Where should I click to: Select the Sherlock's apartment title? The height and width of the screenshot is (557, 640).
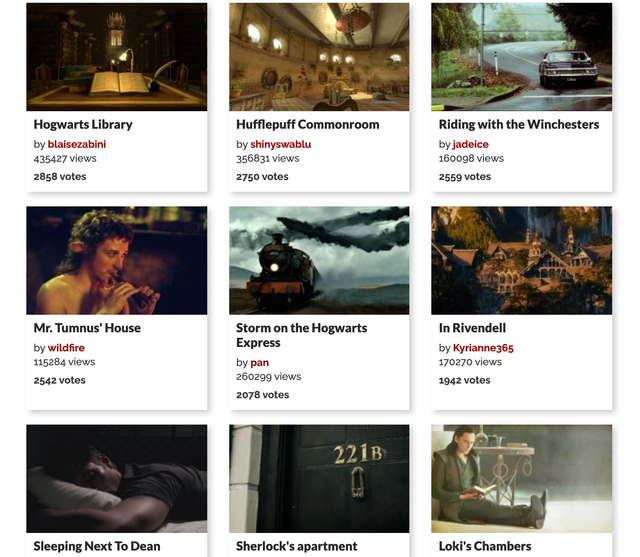point(297,546)
